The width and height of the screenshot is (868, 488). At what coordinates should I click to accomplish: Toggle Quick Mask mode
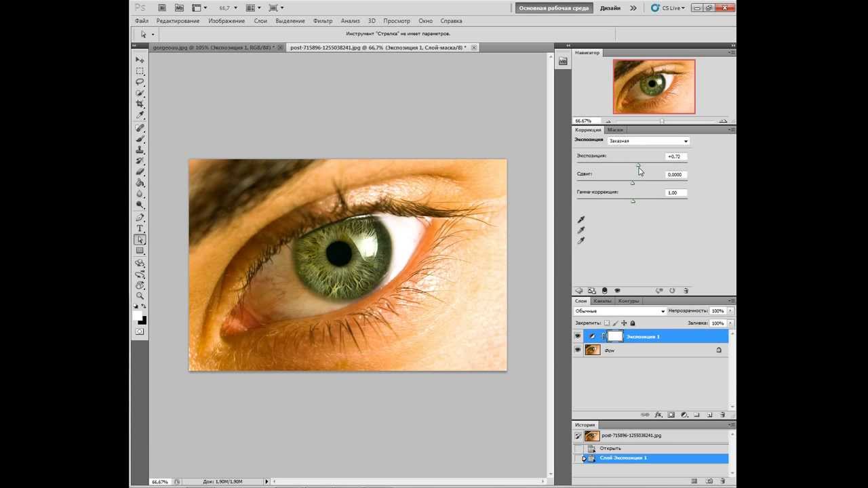pos(140,331)
